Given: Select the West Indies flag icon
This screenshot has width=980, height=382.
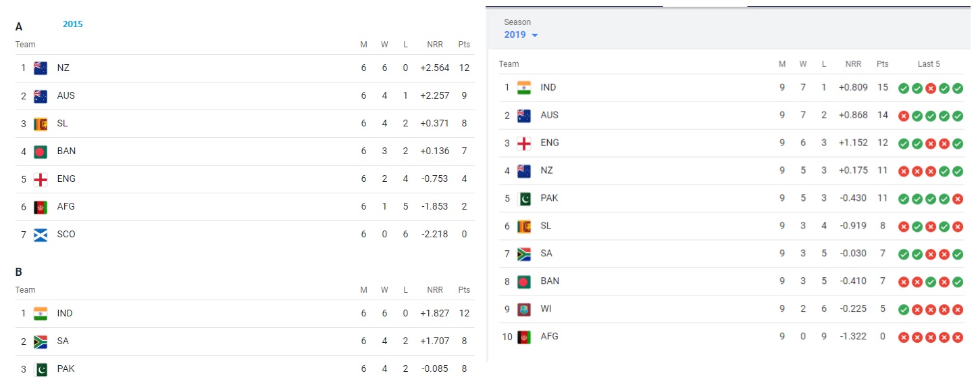Looking at the screenshot, I should pyautogui.click(x=524, y=309).
